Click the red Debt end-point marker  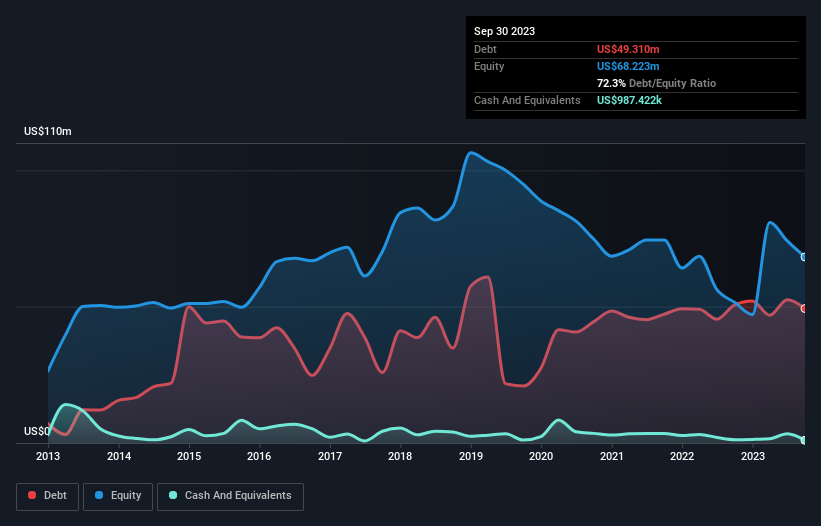(804, 308)
